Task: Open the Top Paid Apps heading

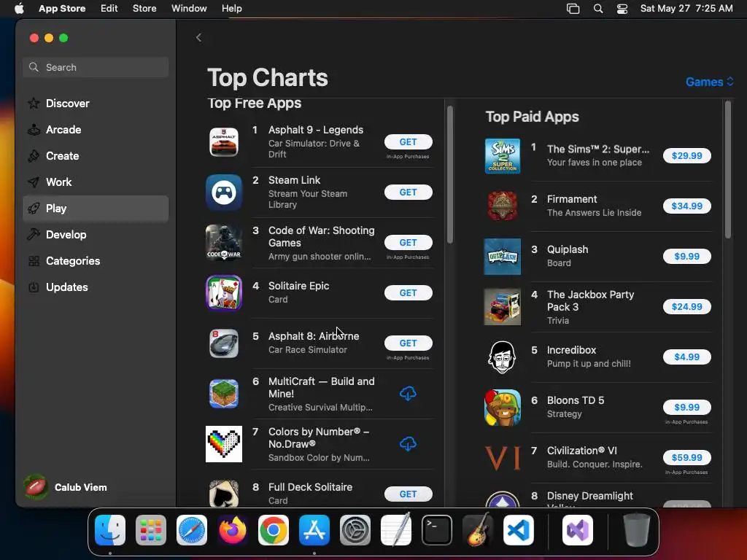Action: point(532,117)
